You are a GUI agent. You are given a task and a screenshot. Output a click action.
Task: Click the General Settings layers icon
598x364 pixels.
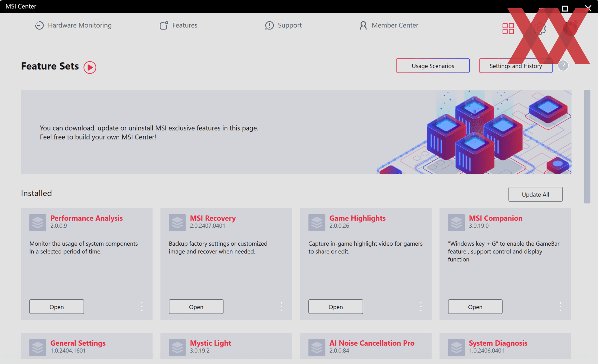click(38, 347)
